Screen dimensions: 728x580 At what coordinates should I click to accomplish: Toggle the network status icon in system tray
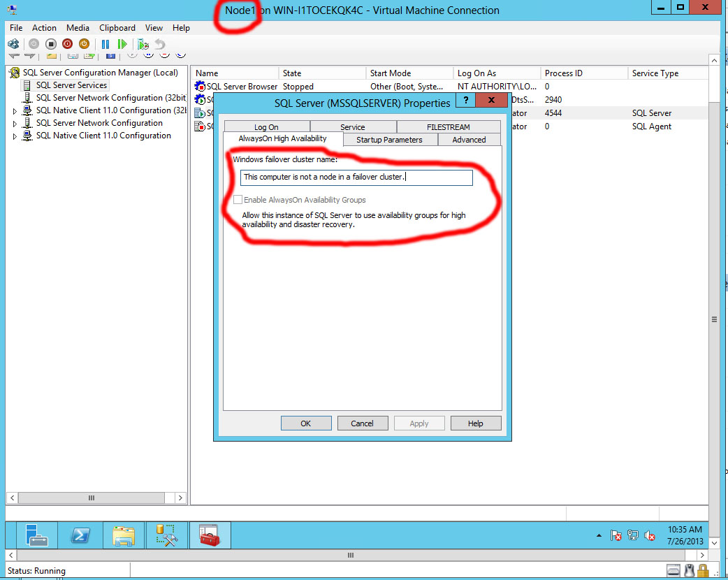pos(633,535)
